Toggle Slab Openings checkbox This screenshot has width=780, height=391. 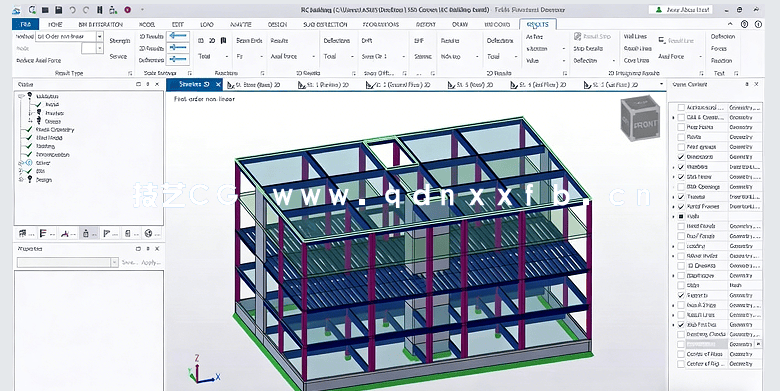click(x=681, y=187)
